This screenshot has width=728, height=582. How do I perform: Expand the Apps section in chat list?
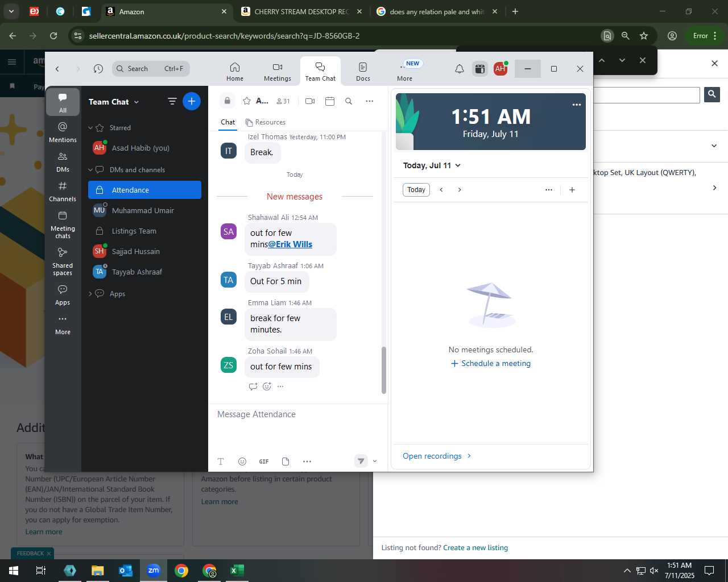point(90,294)
